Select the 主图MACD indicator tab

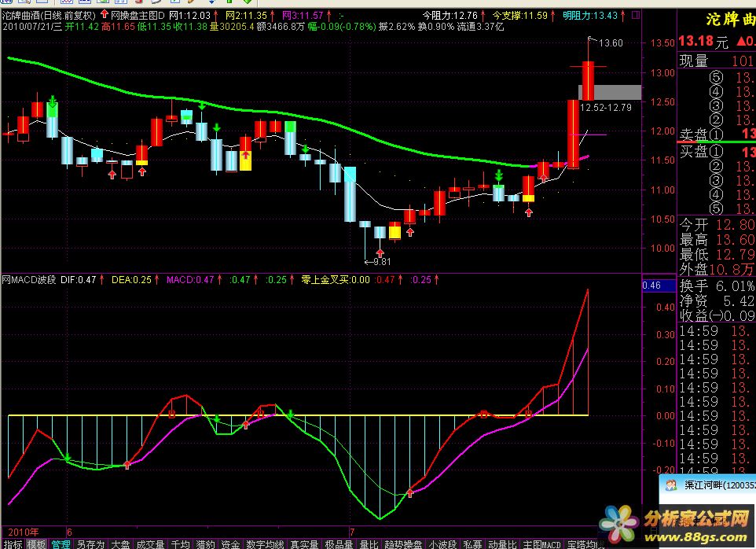coord(542,544)
